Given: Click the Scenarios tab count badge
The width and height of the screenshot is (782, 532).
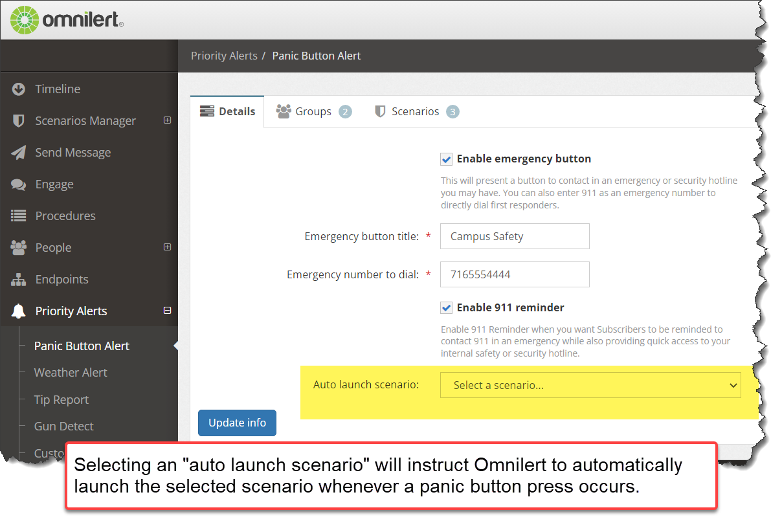Looking at the screenshot, I should [x=453, y=112].
